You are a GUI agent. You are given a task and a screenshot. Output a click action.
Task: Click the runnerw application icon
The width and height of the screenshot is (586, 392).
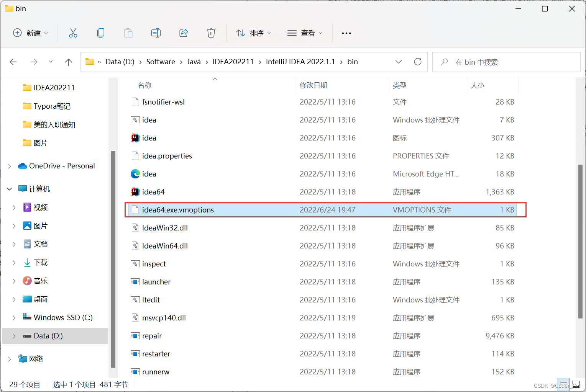point(135,372)
